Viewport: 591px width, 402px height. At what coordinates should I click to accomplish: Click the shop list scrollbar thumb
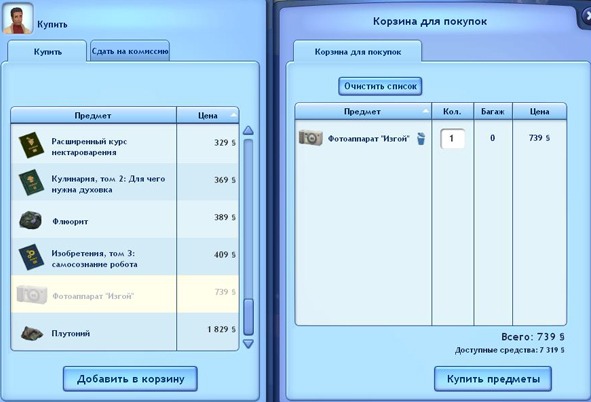(248, 316)
